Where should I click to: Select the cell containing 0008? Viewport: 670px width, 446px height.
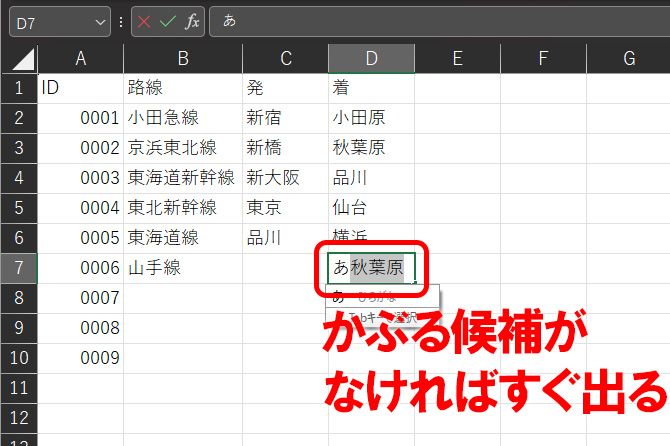coord(80,328)
